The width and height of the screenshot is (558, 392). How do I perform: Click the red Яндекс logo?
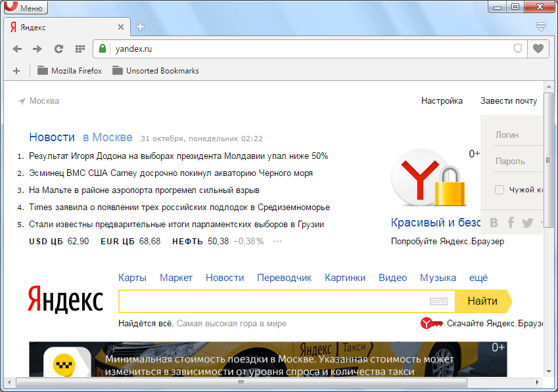point(66,299)
